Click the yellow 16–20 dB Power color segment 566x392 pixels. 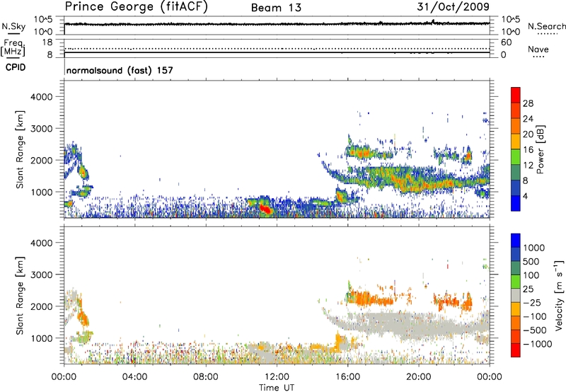pyautogui.click(x=516, y=142)
